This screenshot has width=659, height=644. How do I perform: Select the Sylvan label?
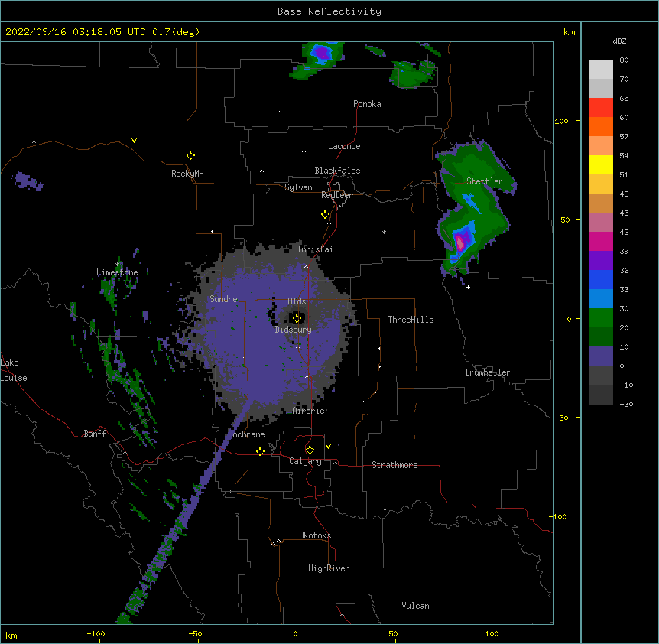click(298, 187)
